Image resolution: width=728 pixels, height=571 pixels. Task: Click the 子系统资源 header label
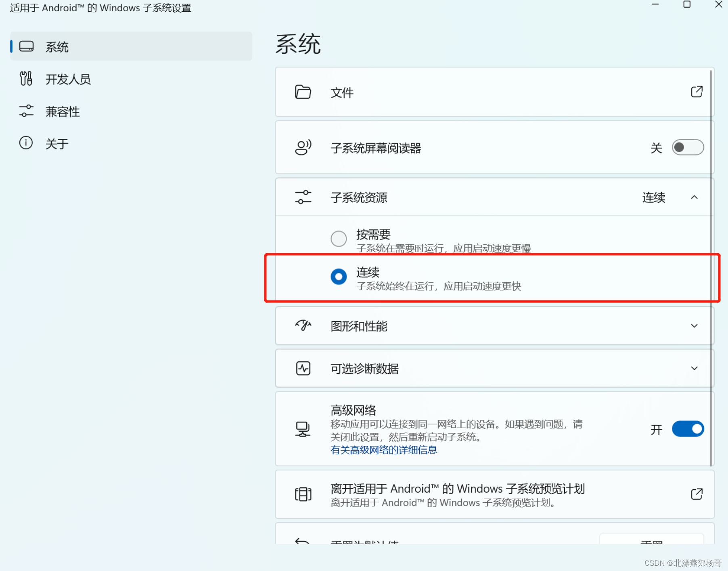tap(359, 197)
